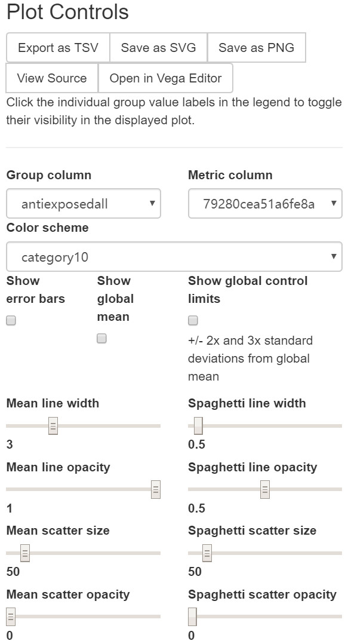Click the Mean line opacity slider handle

click(155, 489)
